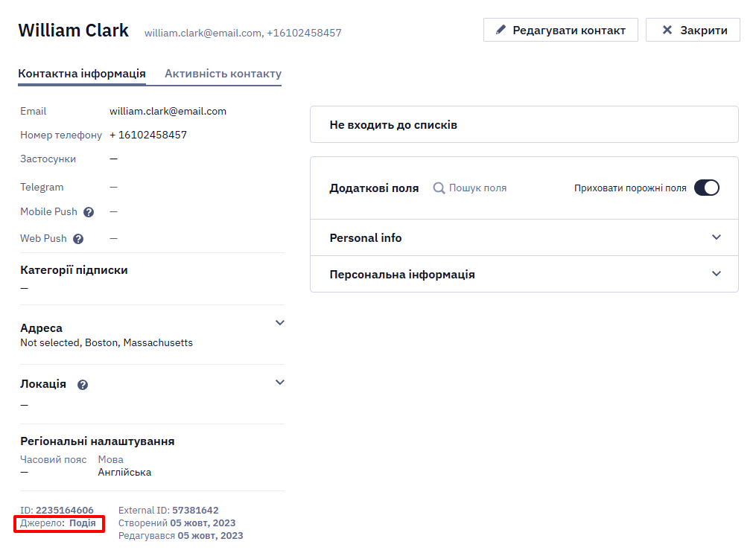Click the Джерело: Подія source label
Screen dimensions: 756x556
(x=58, y=523)
